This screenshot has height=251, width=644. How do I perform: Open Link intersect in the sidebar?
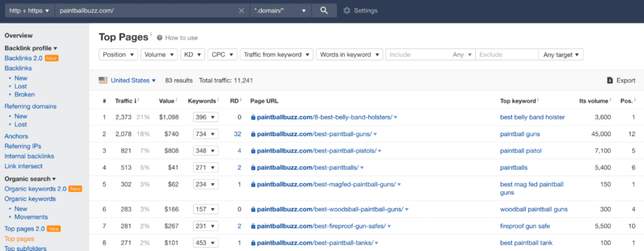(23, 166)
